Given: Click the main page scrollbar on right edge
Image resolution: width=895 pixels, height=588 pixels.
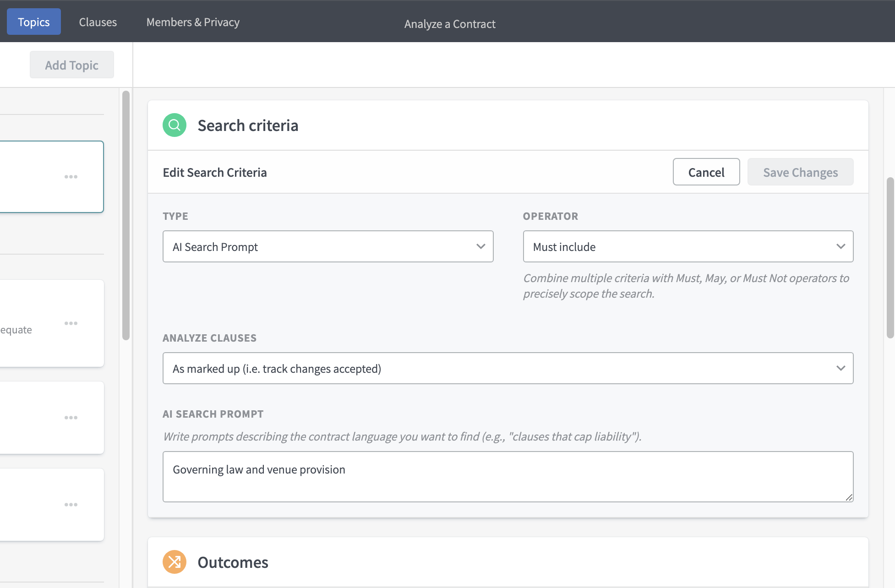Looking at the screenshot, I should [890, 257].
